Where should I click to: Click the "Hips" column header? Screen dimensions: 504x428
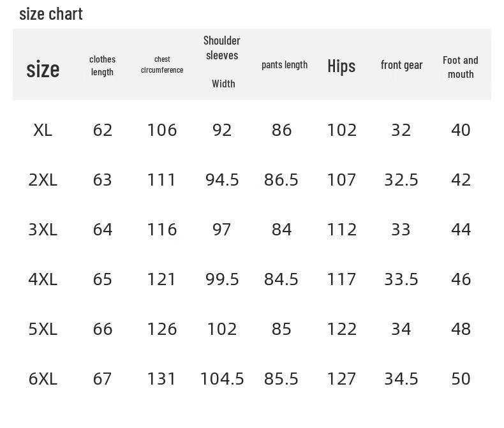click(x=341, y=66)
